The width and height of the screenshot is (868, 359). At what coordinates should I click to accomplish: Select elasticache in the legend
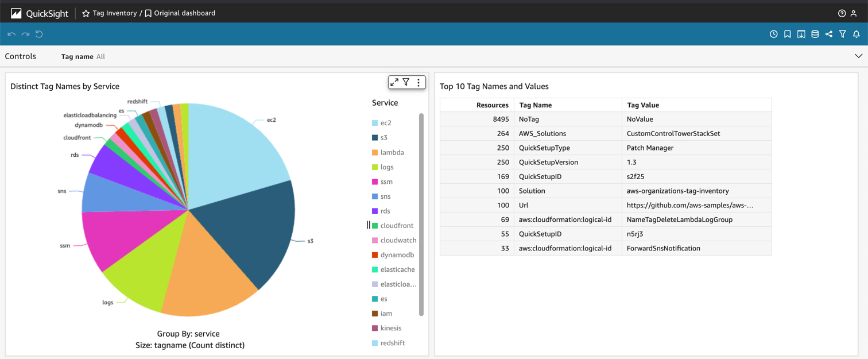click(x=397, y=269)
